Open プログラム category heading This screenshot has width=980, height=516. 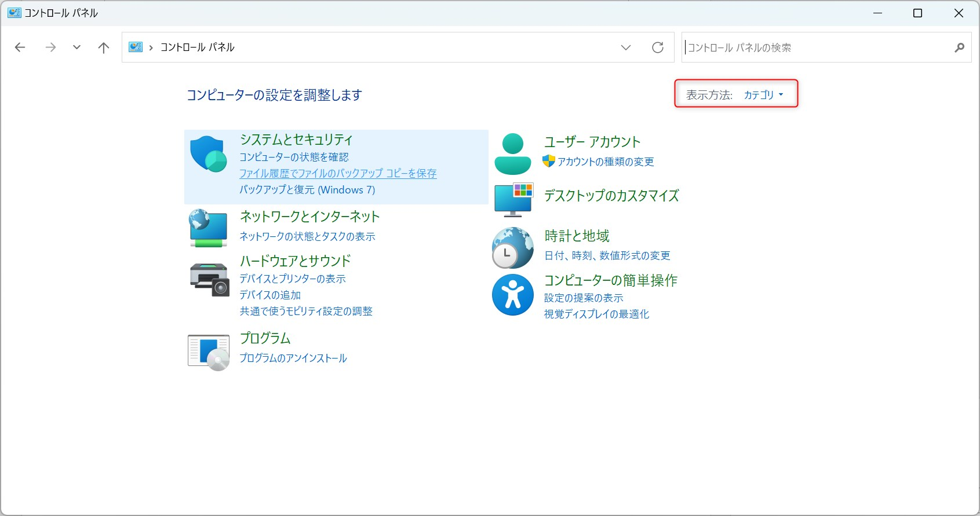pyautogui.click(x=265, y=338)
